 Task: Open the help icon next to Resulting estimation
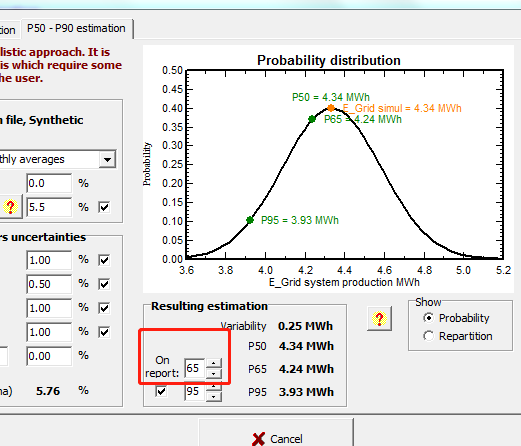pyautogui.click(x=379, y=319)
